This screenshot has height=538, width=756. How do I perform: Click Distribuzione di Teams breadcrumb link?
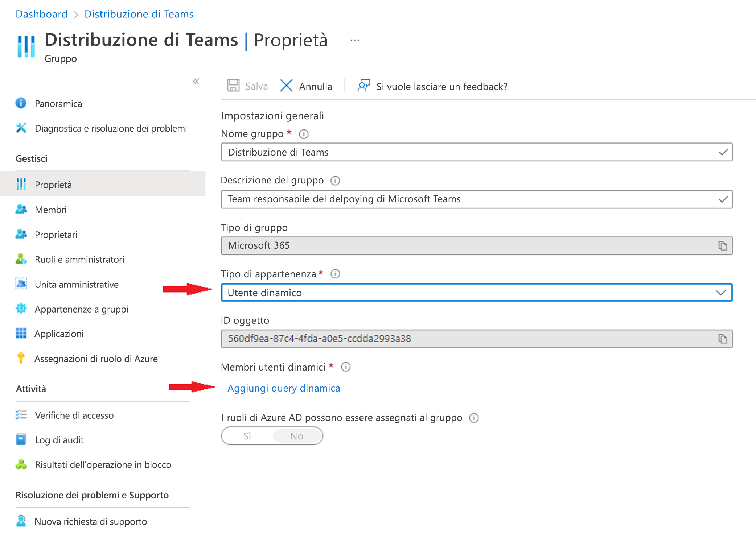coord(139,14)
